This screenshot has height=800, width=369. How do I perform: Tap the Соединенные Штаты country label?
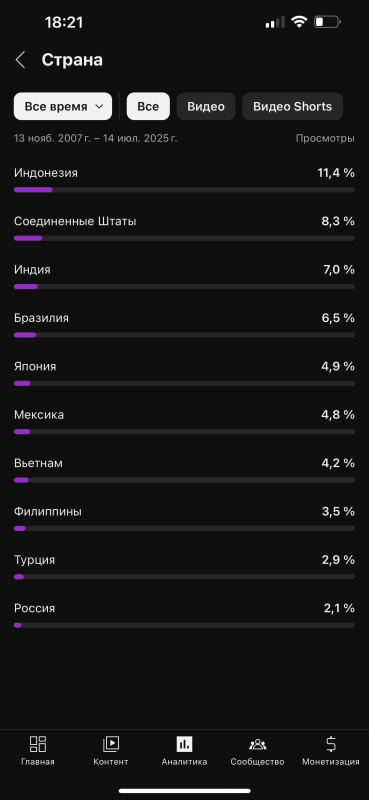pyautogui.click(x=75, y=221)
